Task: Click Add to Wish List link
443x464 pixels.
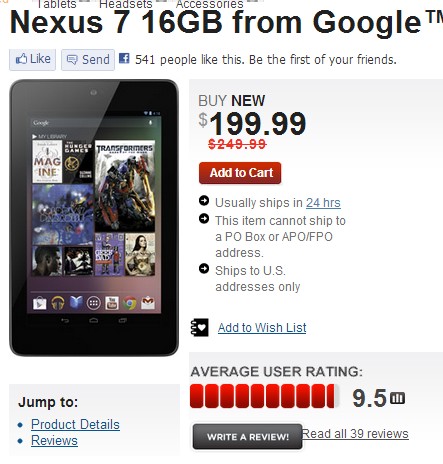Action: coord(262,328)
